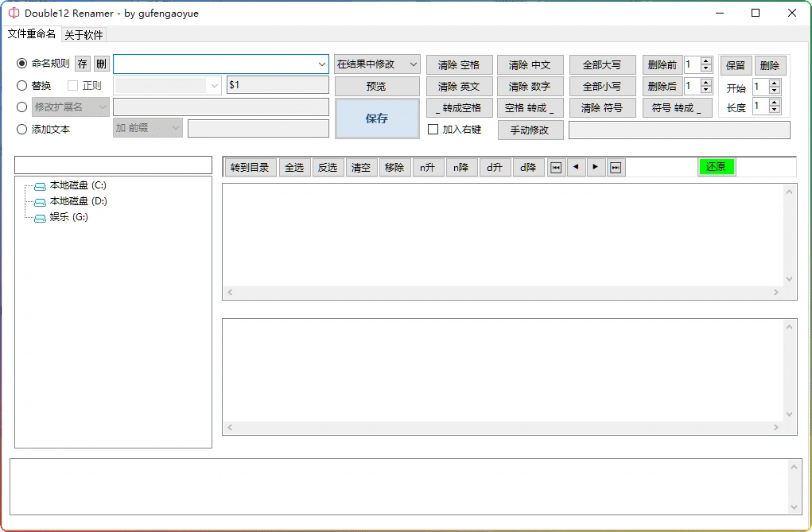Open the naming rule combo box dropdown
Image resolution: width=812 pixels, height=532 pixels.
coord(322,64)
